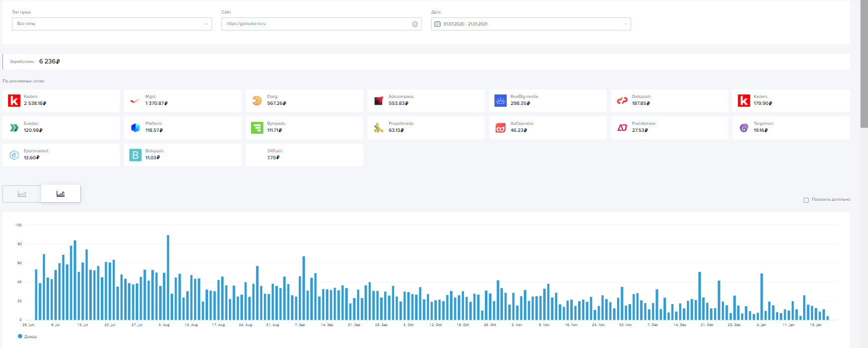This screenshot has height=348, width=868.
Task: Click the Bymyads green icon
Action: (256, 128)
